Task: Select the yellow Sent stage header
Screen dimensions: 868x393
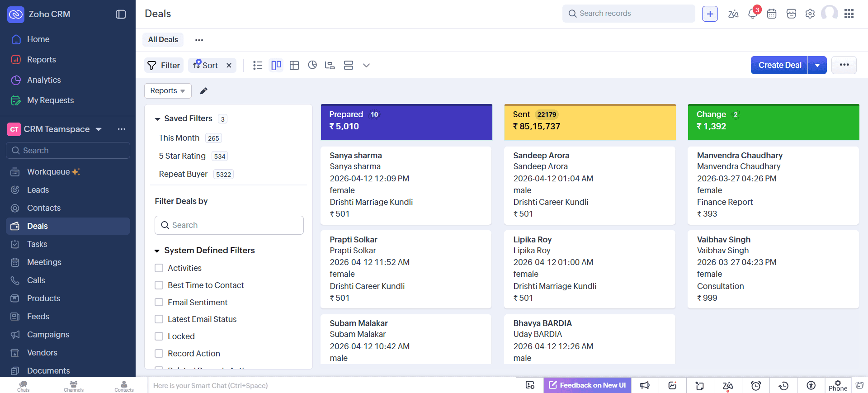Action: (590, 122)
